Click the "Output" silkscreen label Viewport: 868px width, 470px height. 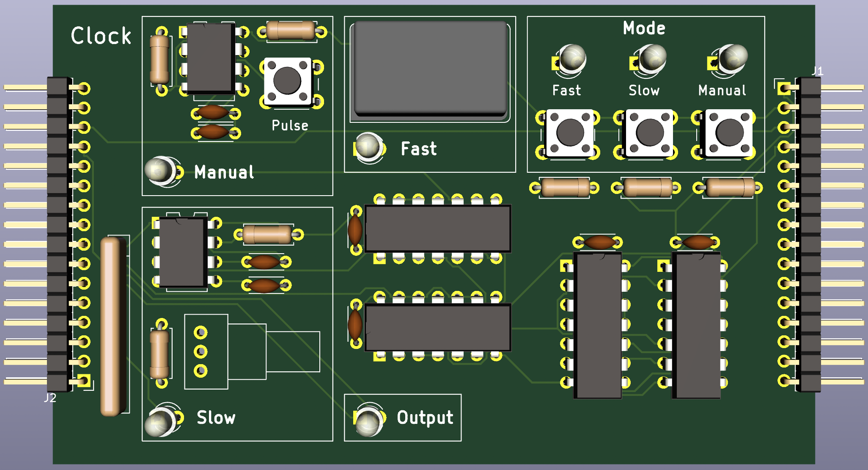coord(425,418)
